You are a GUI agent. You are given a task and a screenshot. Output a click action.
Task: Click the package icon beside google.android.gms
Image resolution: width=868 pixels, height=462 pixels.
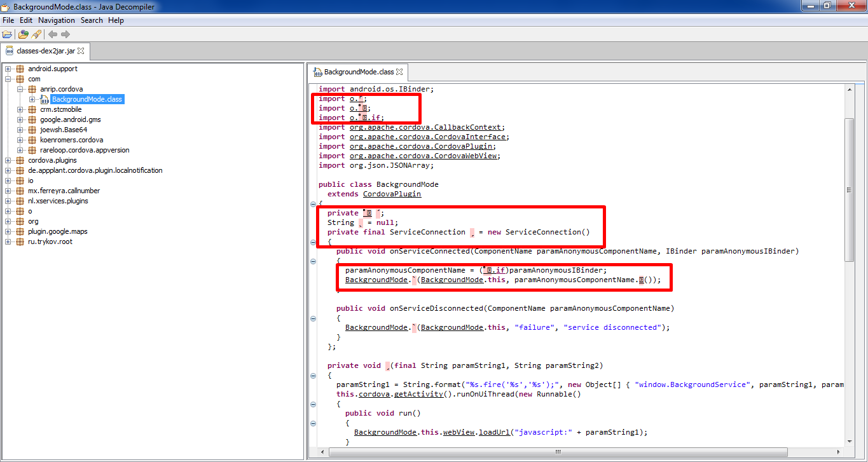click(x=32, y=119)
